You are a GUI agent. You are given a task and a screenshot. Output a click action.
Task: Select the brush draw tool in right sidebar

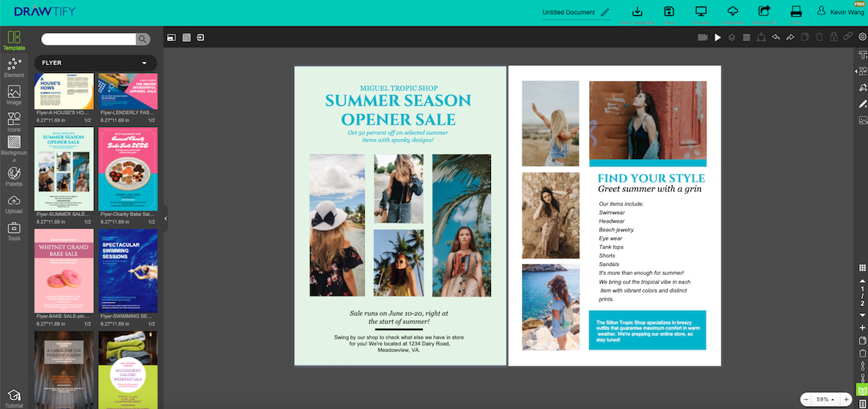[x=862, y=104]
